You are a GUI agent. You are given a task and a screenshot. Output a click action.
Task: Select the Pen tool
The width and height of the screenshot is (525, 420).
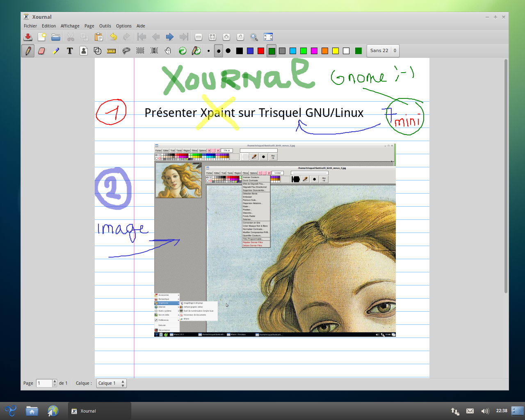[x=28, y=51]
